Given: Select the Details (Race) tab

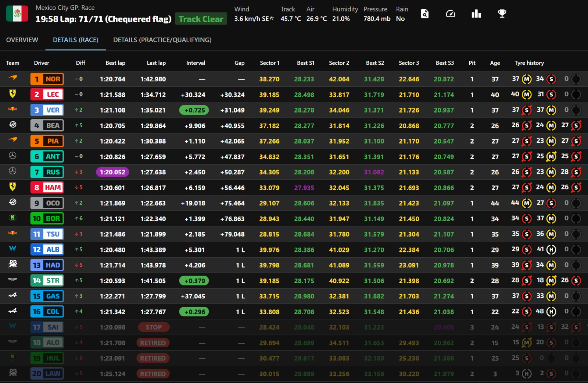Looking at the screenshot, I should [x=75, y=40].
